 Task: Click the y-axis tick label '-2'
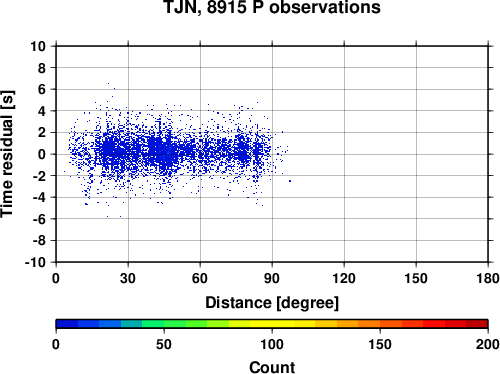39,176
